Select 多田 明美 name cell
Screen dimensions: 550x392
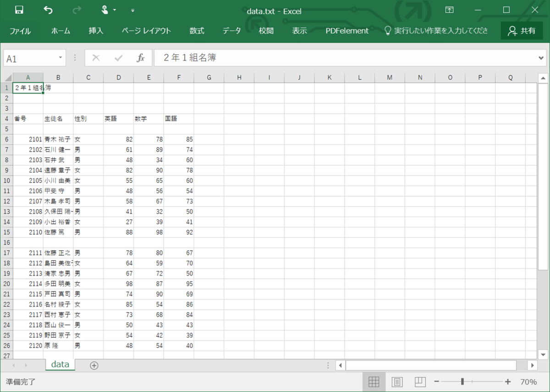tap(58, 284)
